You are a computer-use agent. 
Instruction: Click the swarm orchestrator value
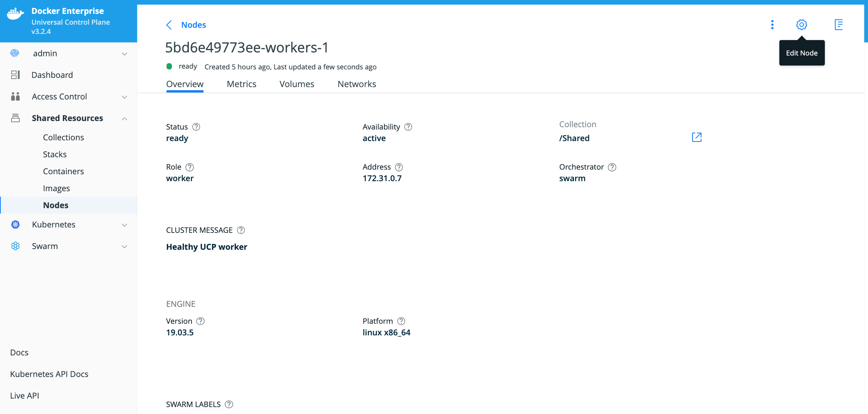[572, 178]
